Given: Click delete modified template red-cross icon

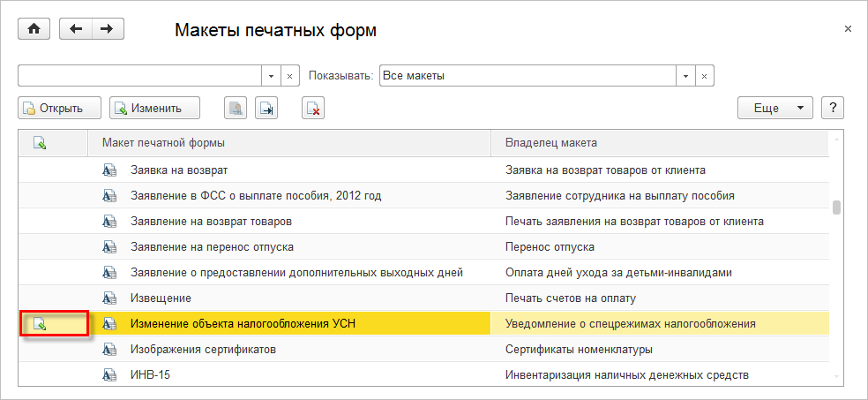Looking at the screenshot, I should tap(313, 108).
